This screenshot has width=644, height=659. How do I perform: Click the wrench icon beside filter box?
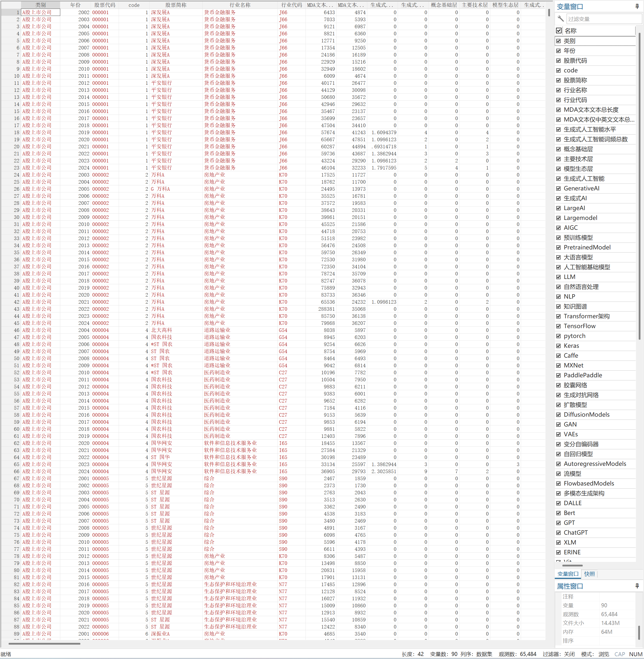pos(561,19)
